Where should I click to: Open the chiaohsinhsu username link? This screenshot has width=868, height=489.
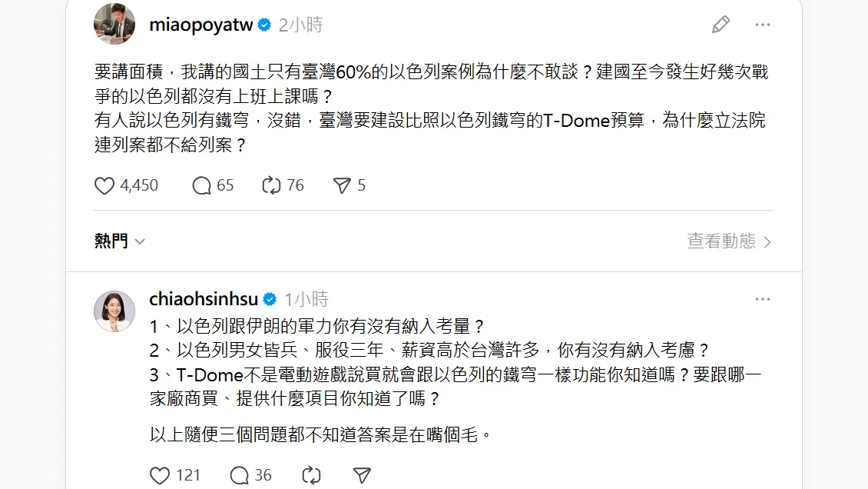(x=204, y=299)
